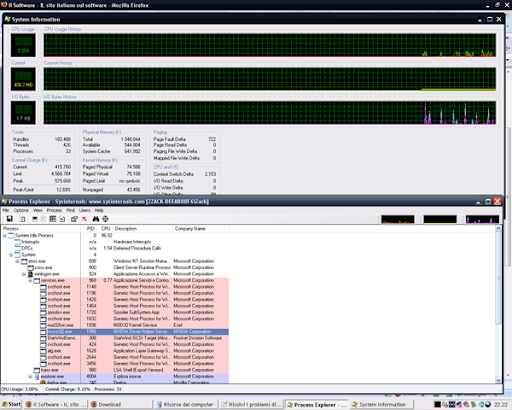
Task: Click the Commit gauge showing 406.2 MB
Action: pos(23,79)
